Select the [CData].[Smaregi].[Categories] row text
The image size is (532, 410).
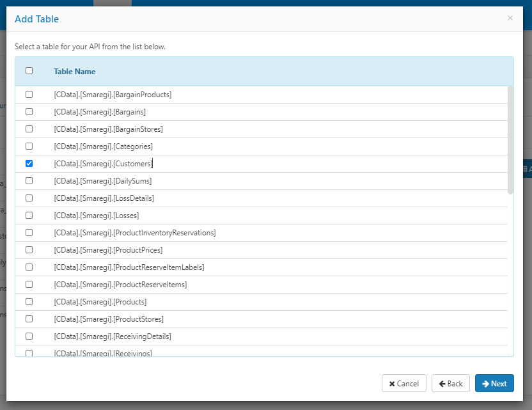pyautogui.click(x=103, y=146)
